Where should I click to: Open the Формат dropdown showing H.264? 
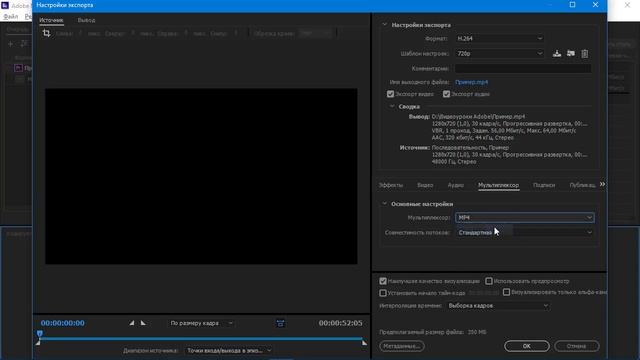pos(500,38)
